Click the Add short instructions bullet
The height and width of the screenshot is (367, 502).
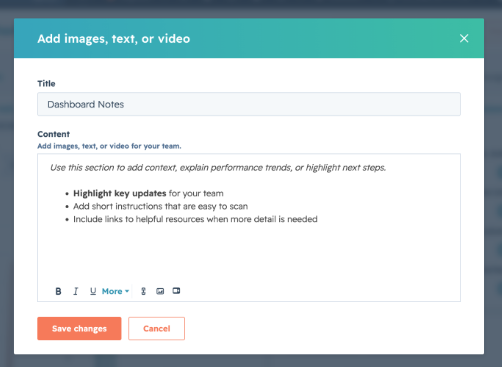(161, 206)
